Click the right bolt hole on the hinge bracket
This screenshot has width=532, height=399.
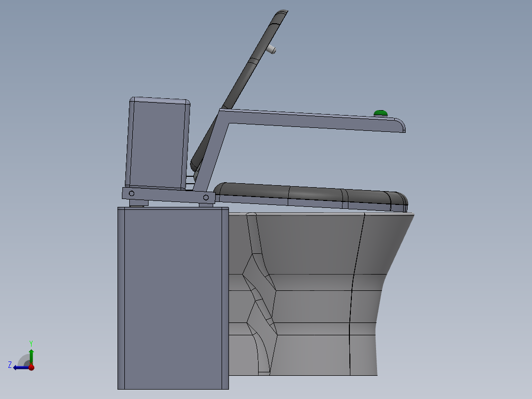tap(206, 198)
